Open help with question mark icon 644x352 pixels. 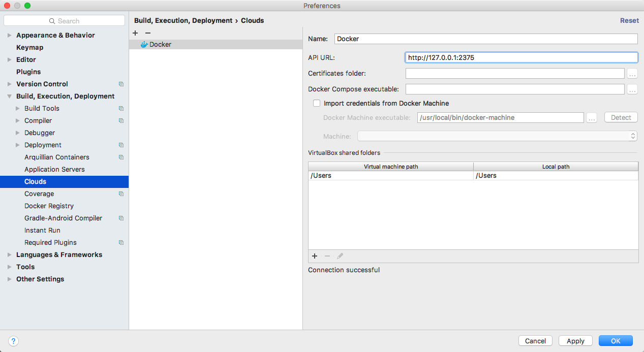point(14,341)
